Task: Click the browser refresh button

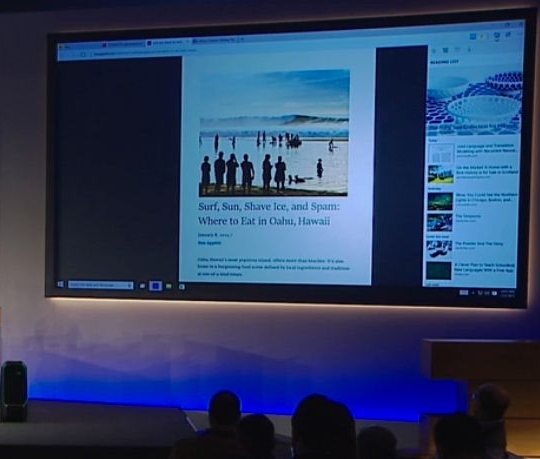Action: click(83, 54)
